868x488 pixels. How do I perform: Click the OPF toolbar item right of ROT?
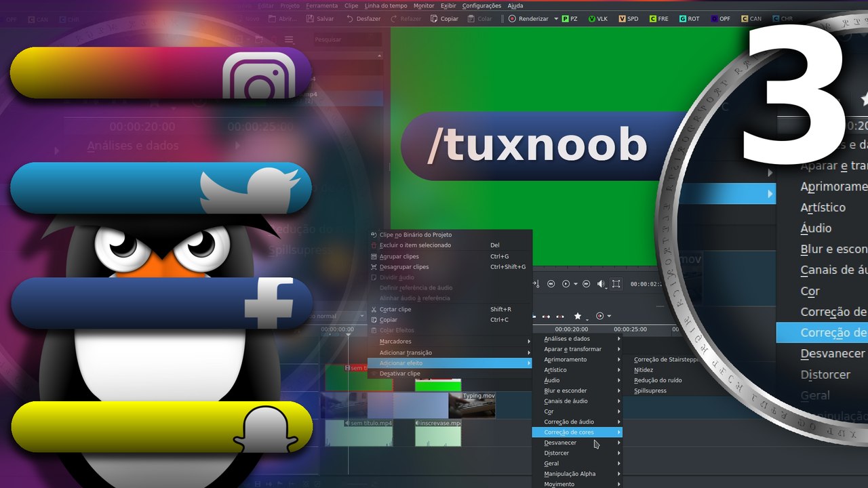pyautogui.click(x=720, y=19)
